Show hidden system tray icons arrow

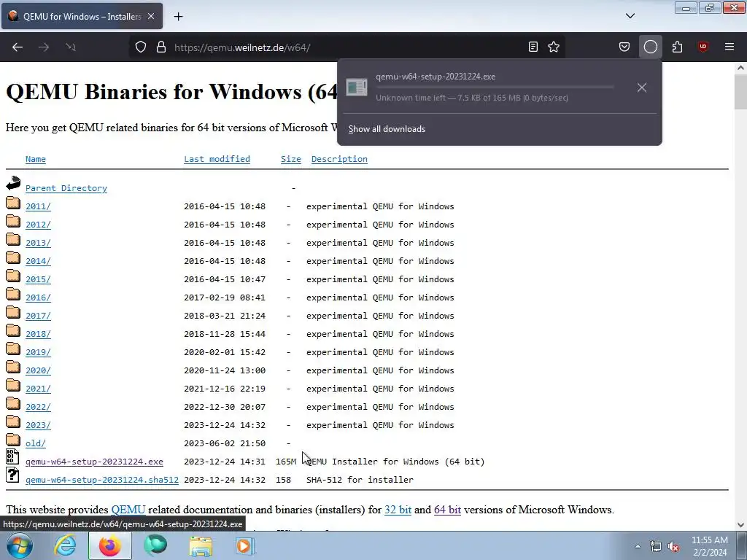tap(638, 546)
